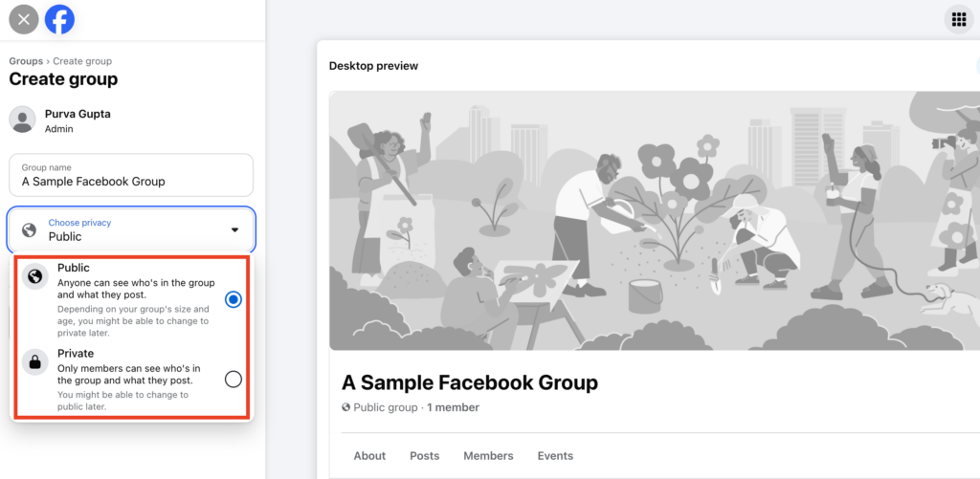Open the nine-dot menu grid icon
The image size is (980, 479).
click(958, 19)
